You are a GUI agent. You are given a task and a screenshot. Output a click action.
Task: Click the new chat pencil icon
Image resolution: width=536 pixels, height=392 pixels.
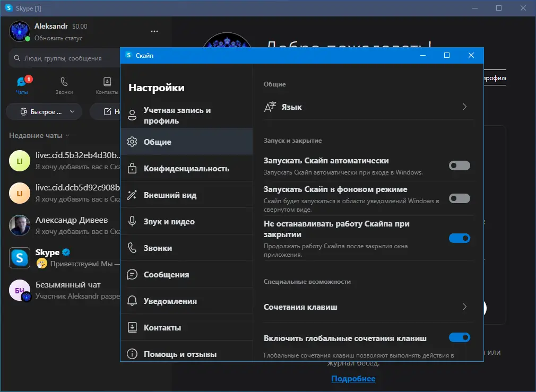(107, 112)
